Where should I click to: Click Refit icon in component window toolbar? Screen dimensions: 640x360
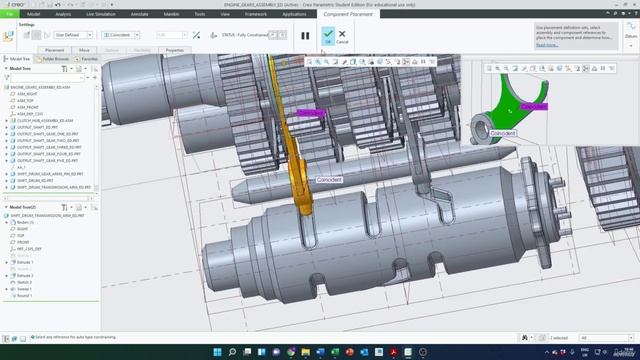point(489,69)
